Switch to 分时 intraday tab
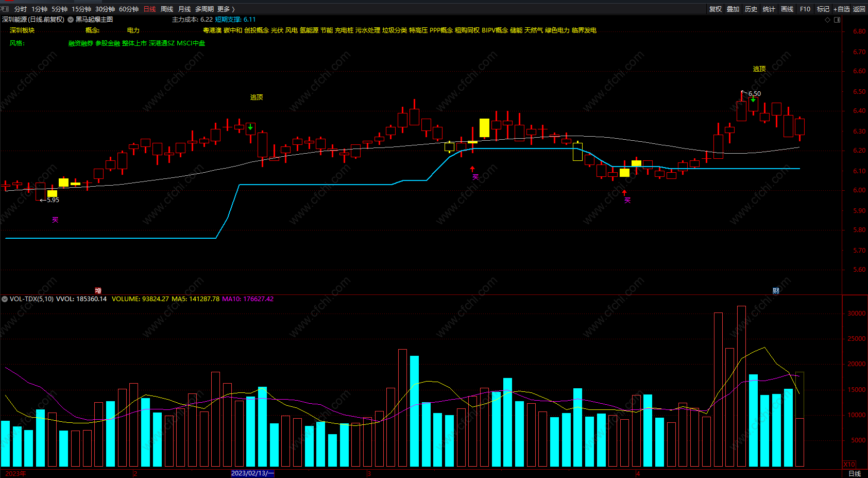Viewport: 868px width, 478px height. click(x=21, y=9)
